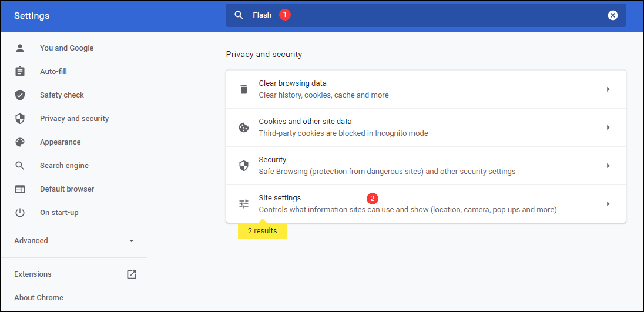
Task: Go to About Chrome
Action: coord(39,298)
